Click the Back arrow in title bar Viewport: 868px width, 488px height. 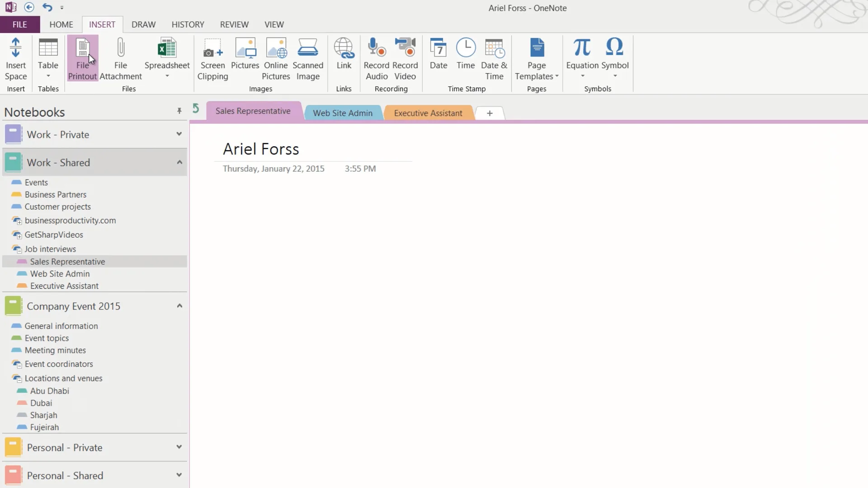(29, 7)
